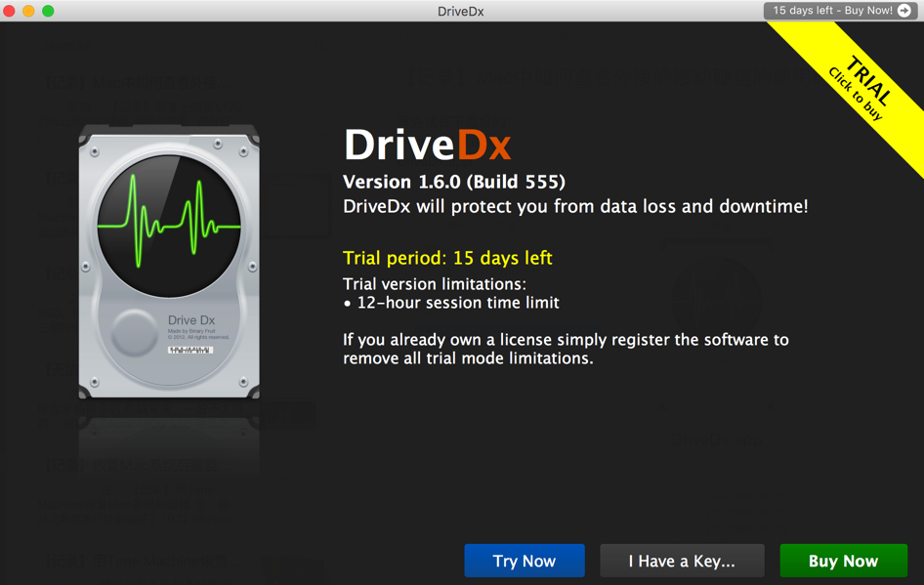Click the arrow icon in title bar badge
Image resolution: width=924 pixels, height=585 pixels.
903,11
